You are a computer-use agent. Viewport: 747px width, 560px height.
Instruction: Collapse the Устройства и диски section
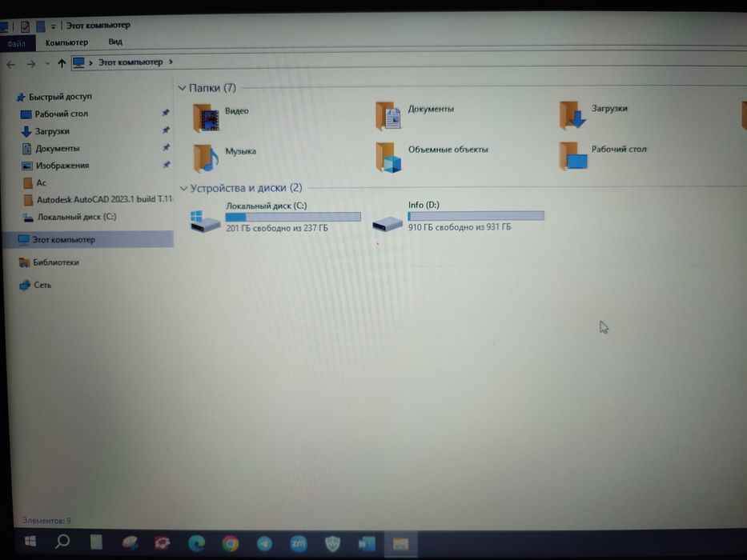coord(183,189)
